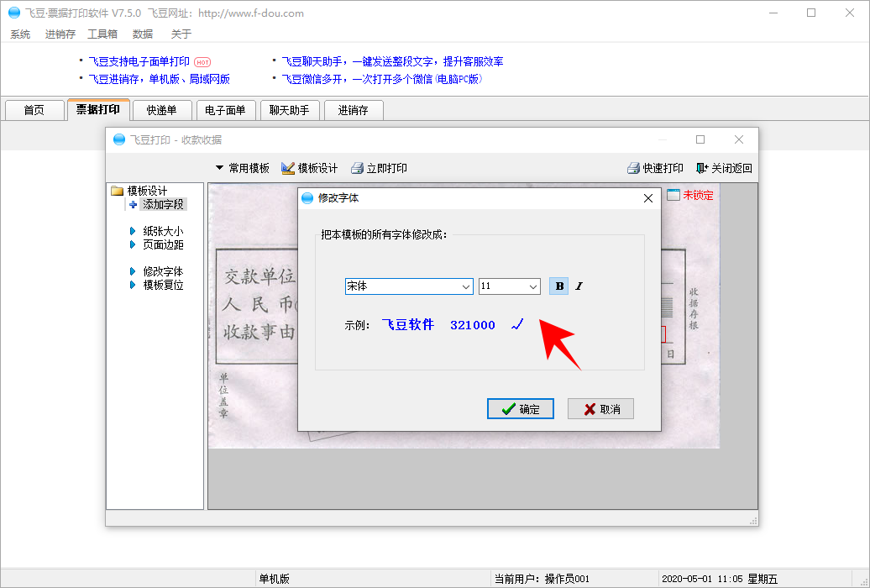The height and width of the screenshot is (588, 870).
Task: Open the 飞豆支持电子面单打印 link
Action: tap(139, 61)
